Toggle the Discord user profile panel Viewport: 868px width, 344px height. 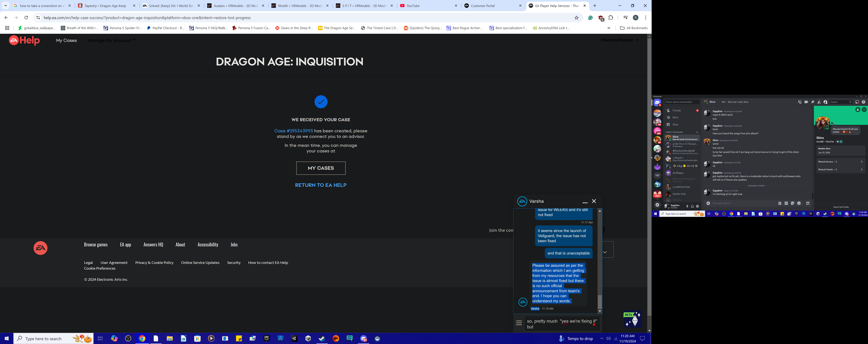click(x=825, y=102)
